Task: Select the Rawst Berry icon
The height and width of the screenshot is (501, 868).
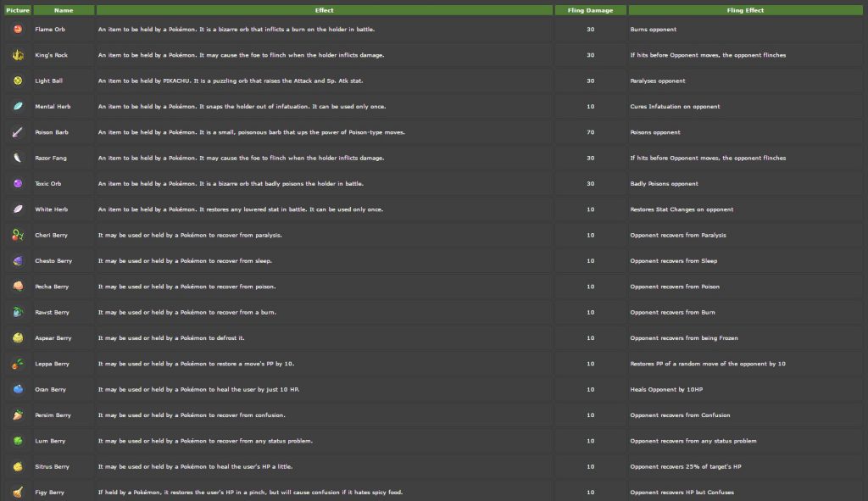Action: click(18, 312)
